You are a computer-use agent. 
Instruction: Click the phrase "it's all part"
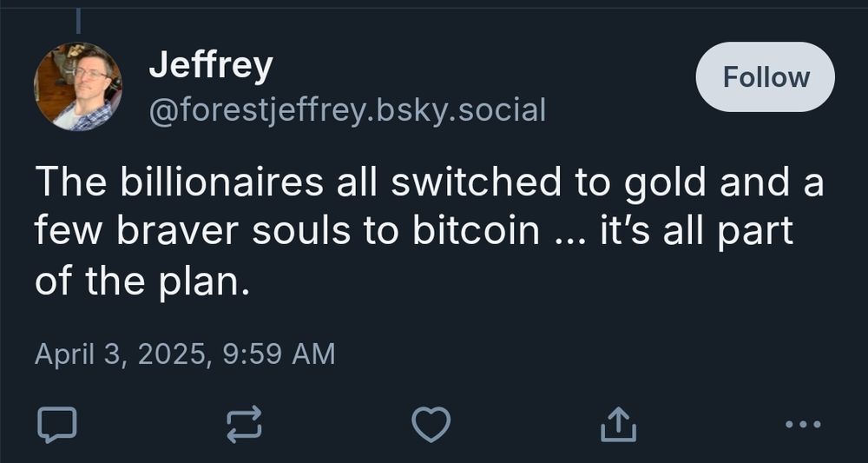click(697, 233)
